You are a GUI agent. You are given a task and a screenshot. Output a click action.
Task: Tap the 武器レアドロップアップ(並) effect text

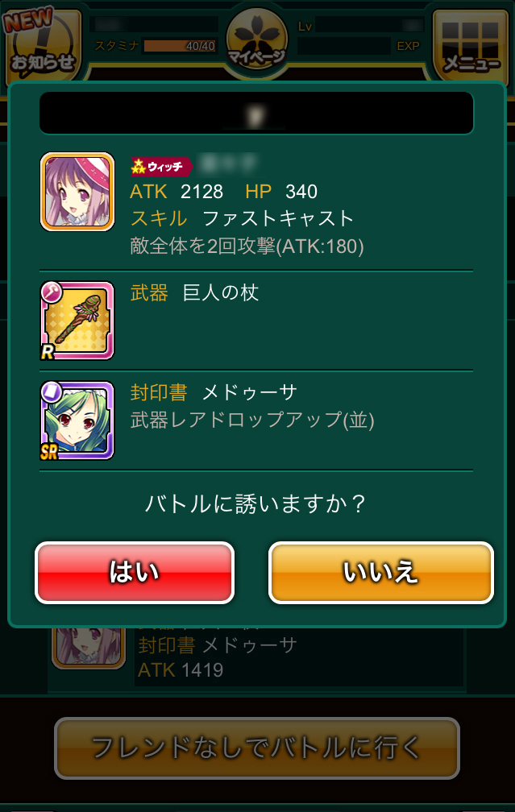coord(252,420)
